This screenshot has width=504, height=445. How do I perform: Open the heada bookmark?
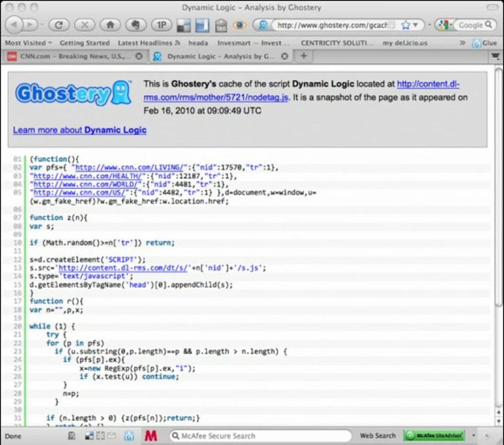pos(198,43)
